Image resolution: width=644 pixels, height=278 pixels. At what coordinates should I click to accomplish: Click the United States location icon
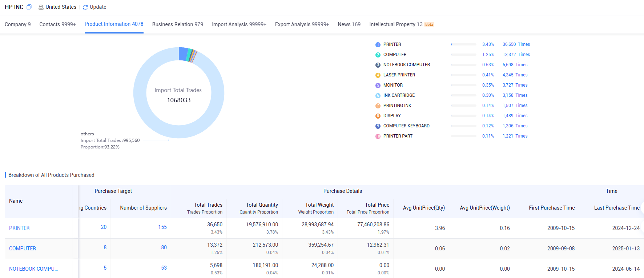pos(41,7)
